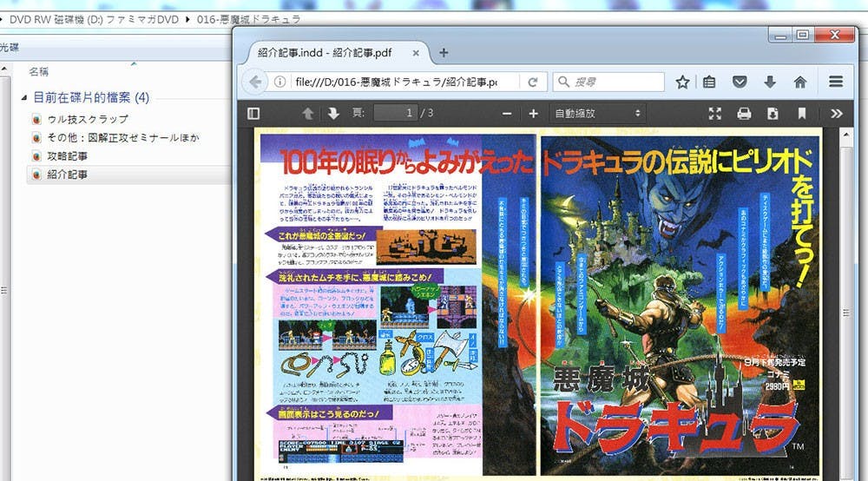Viewport: 868px width, 481px height.
Task: Go to previous page in PDF viewer
Action: pyautogui.click(x=308, y=114)
